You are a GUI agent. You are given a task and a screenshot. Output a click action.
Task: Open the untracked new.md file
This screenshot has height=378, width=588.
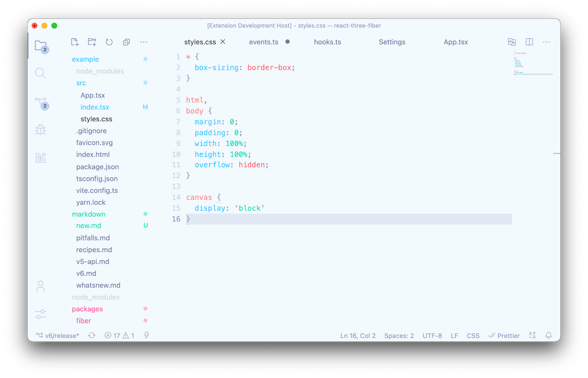tap(89, 226)
